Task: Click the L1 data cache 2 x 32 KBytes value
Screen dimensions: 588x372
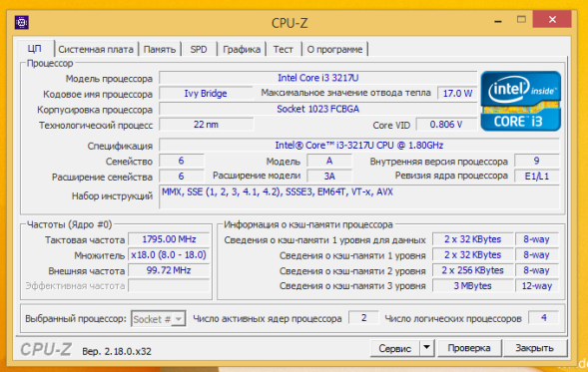Action: coord(472,239)
